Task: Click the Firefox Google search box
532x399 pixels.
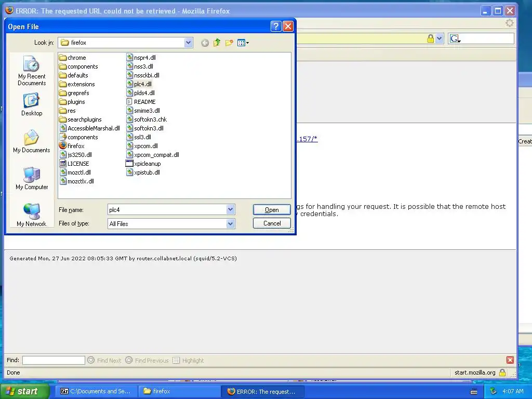Action: [x=487, y=38]
